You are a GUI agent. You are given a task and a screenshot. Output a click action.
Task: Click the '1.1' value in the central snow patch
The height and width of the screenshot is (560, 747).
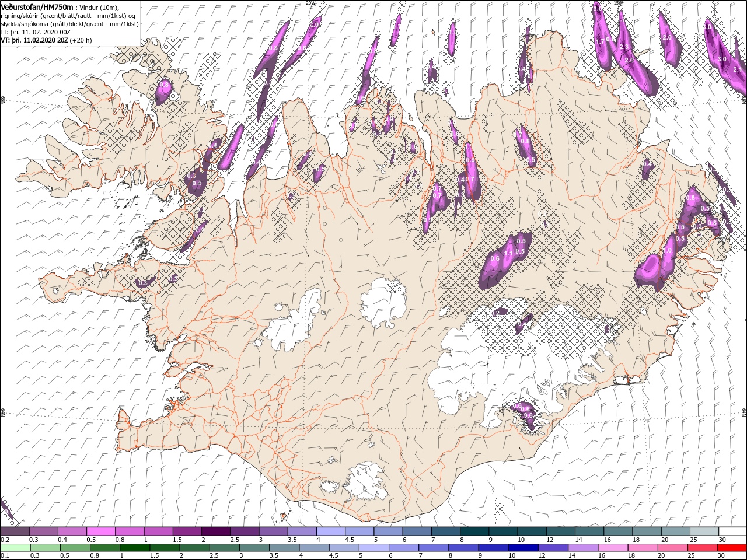pyautogui.click(x=508, y=253)
